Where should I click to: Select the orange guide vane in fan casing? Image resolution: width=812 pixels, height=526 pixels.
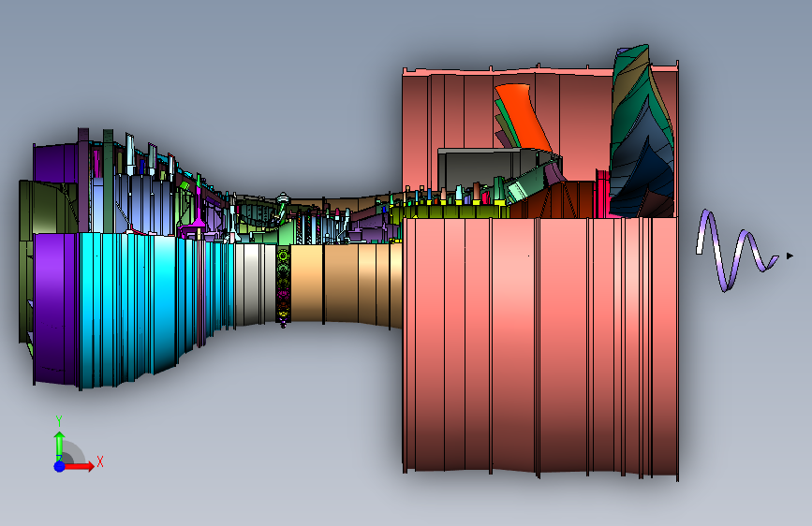523,118
